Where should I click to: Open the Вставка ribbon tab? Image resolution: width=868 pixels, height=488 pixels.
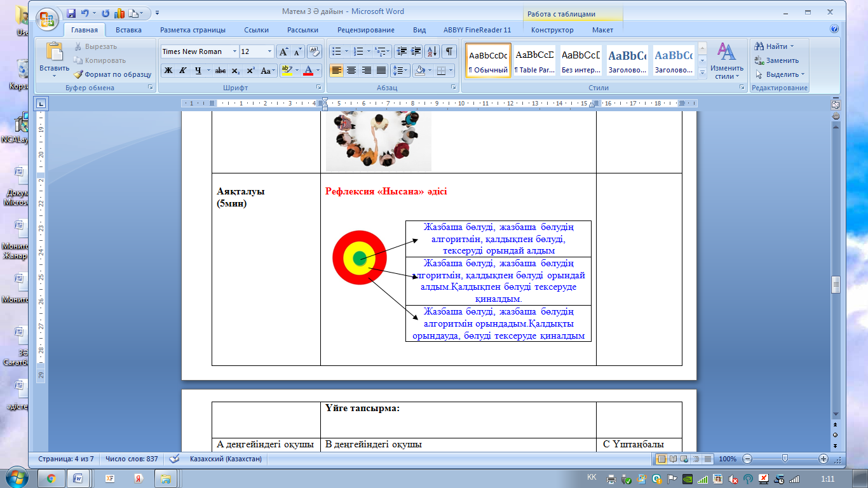[x=128, y=30]
